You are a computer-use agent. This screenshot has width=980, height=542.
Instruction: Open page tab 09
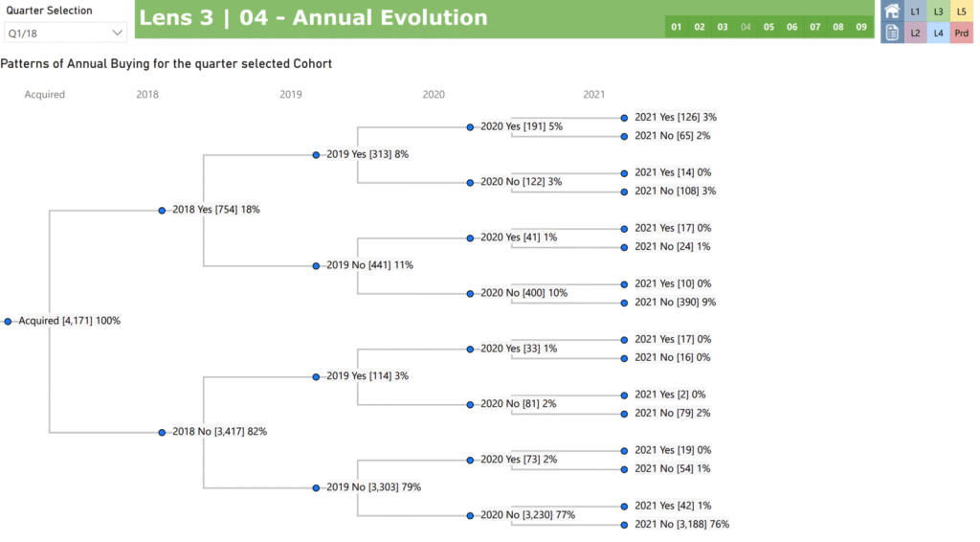tap(861, 27)
